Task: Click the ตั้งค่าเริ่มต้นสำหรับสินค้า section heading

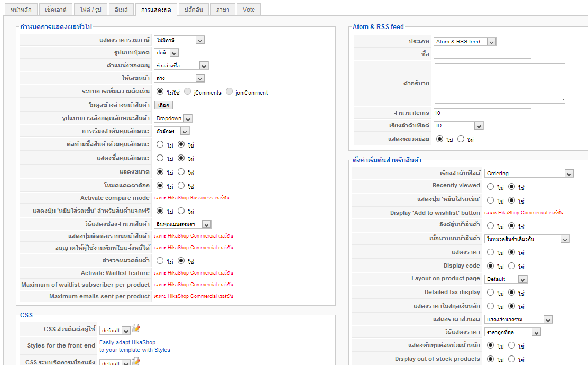Action: 387,160
